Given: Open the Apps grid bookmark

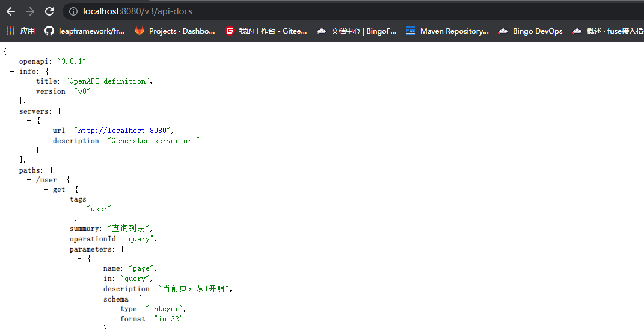Looking at the screenshot, I should [x=21, y=31].
